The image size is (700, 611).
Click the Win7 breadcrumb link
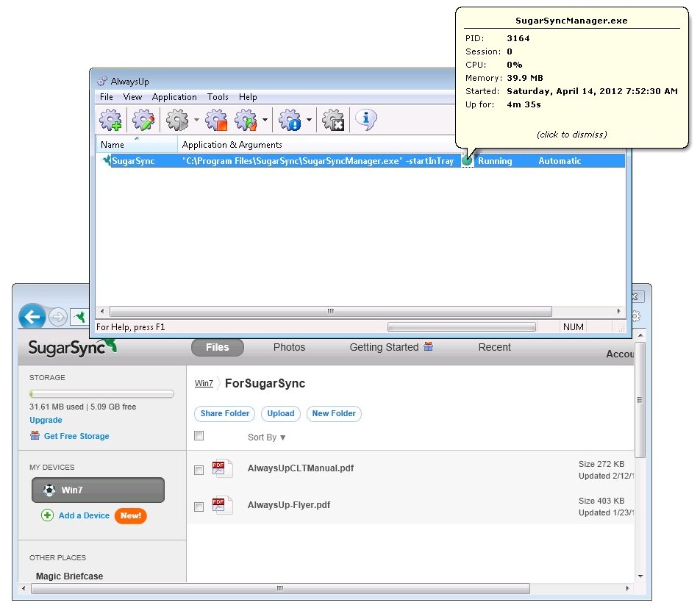click(204, 383)
